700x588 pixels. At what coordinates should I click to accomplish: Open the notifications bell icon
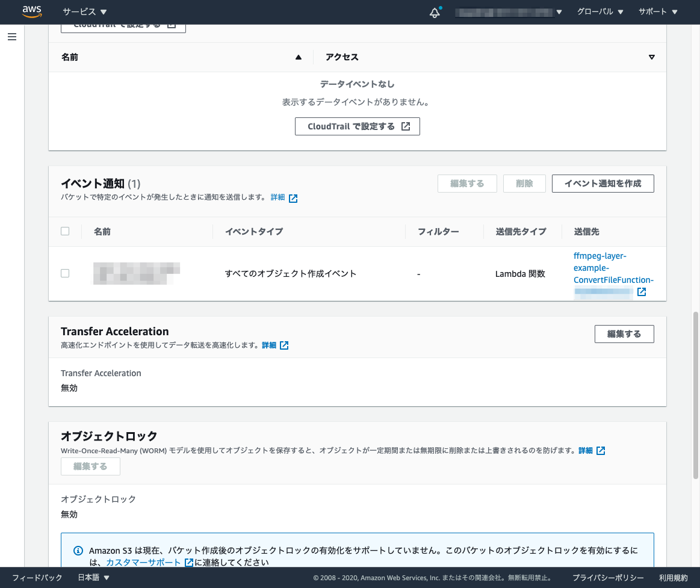pyautogui.click(x=435, y=12)
